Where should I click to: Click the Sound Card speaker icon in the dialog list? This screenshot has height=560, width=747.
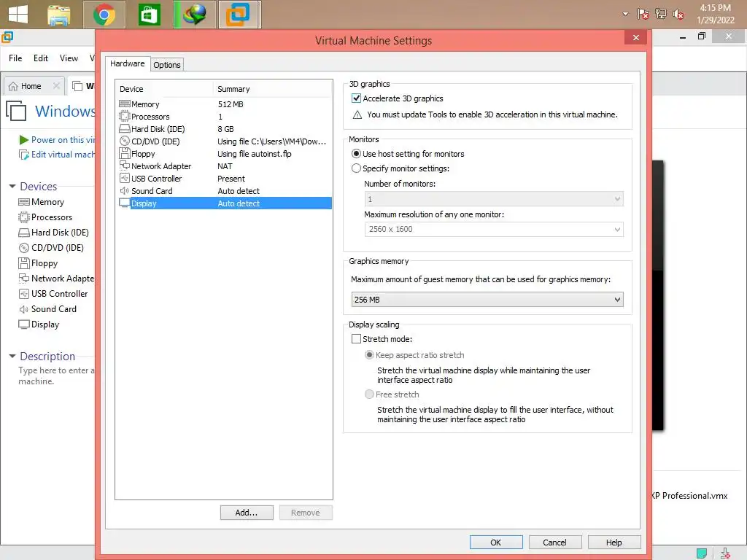(x=124, y=190)
